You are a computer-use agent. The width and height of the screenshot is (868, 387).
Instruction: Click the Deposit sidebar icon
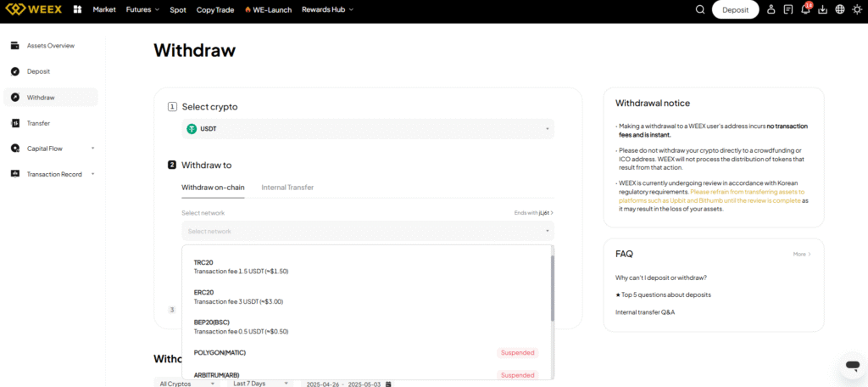click(x=15, y=71)
